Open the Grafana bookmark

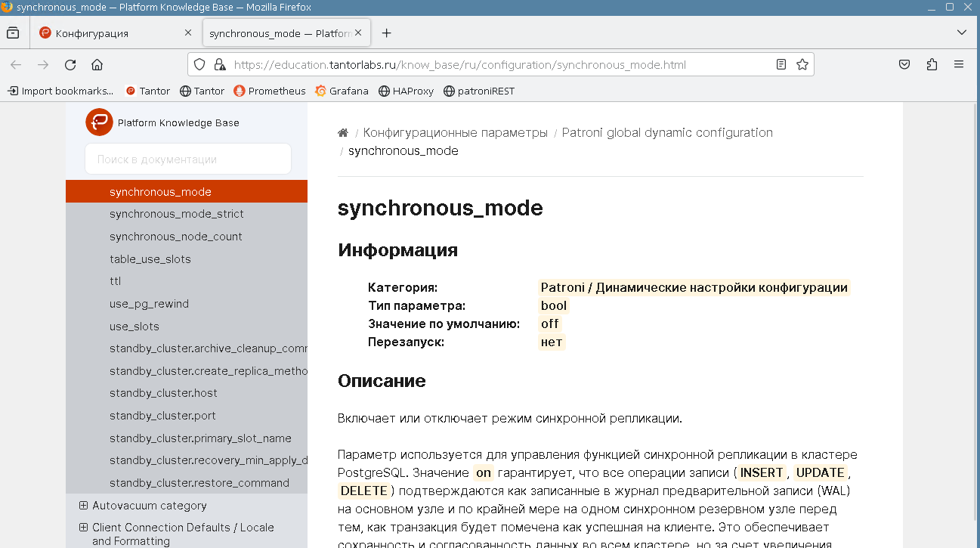(342, 91)
